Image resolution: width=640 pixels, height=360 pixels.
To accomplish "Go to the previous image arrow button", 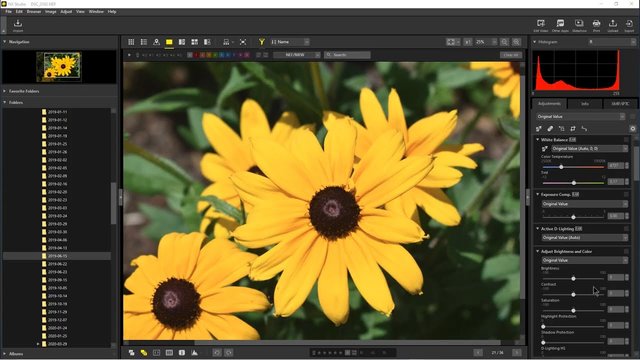I will pos(478,353).
